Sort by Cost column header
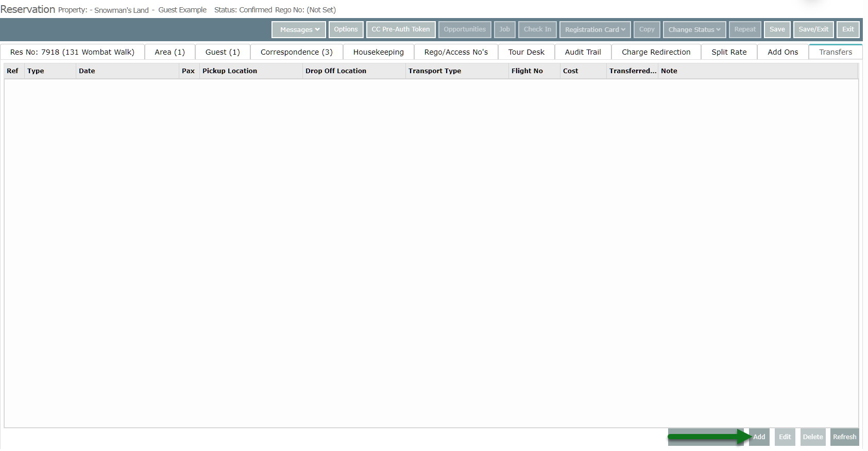The image size is (868, 451). (583, 71)
